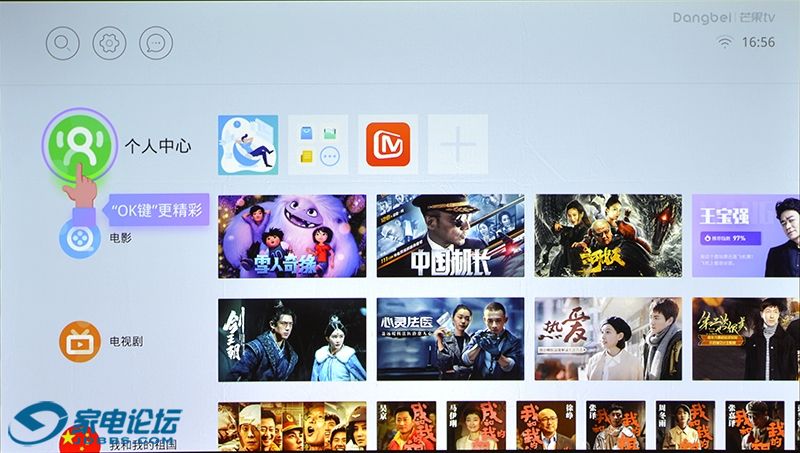This screenshot has width=800, height=453.
Task: Select the 个人中心 label
Action: (158, 146)
